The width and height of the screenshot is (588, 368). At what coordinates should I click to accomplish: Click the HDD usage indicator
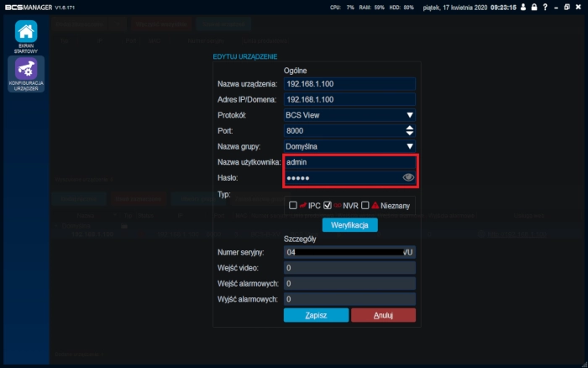click(402, 8)
